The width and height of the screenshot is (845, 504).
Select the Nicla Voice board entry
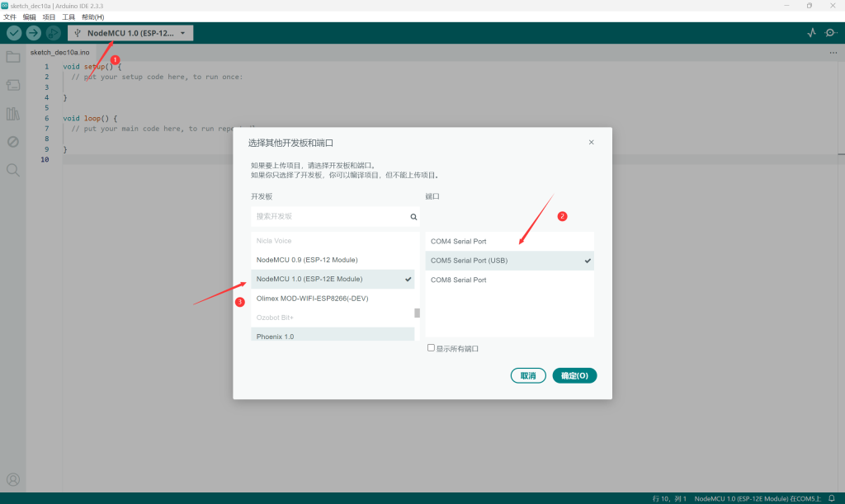pos(333,241)
